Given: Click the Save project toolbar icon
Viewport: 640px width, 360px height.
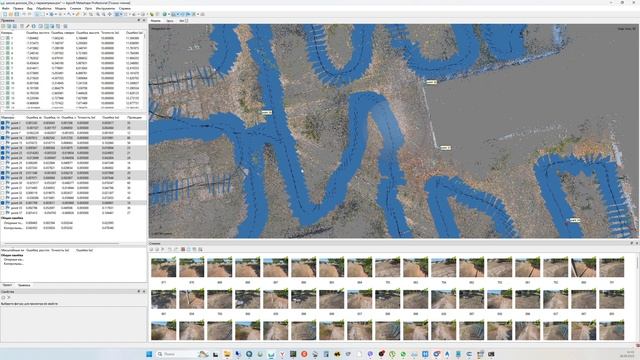Looking at the screenshot, I should click(x=16, y=14).
